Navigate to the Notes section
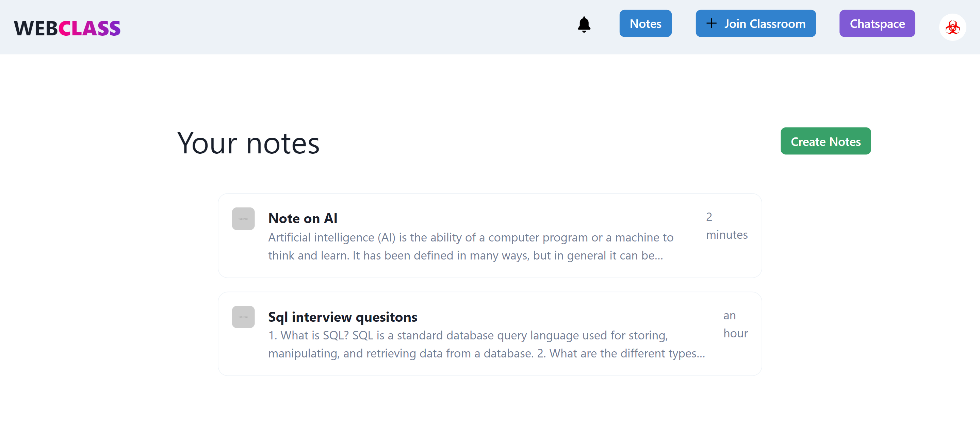980x436 pixels. tap(645, 23)
